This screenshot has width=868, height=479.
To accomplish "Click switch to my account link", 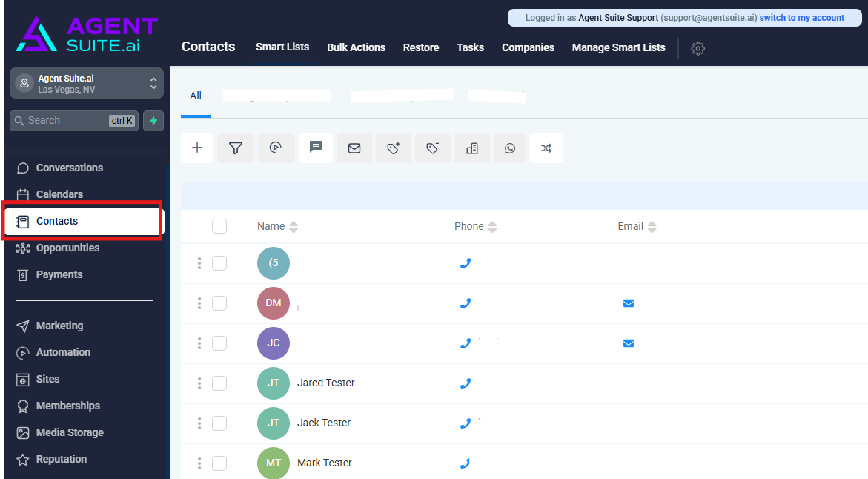I will click(801, 18).
